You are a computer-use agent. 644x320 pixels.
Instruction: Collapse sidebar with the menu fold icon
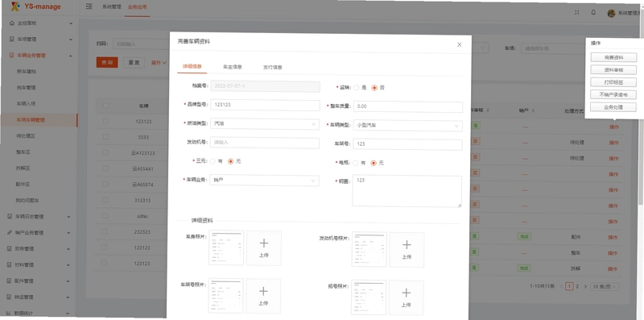point(89,6)
